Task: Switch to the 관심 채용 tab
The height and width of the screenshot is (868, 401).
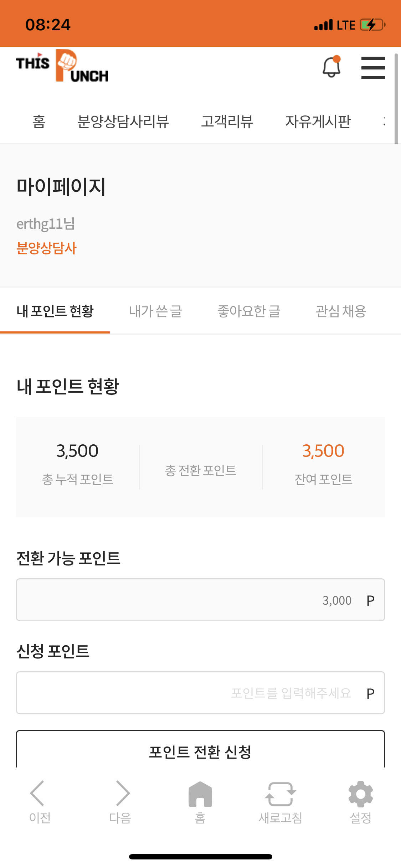Action: click(x=341, y=311)
